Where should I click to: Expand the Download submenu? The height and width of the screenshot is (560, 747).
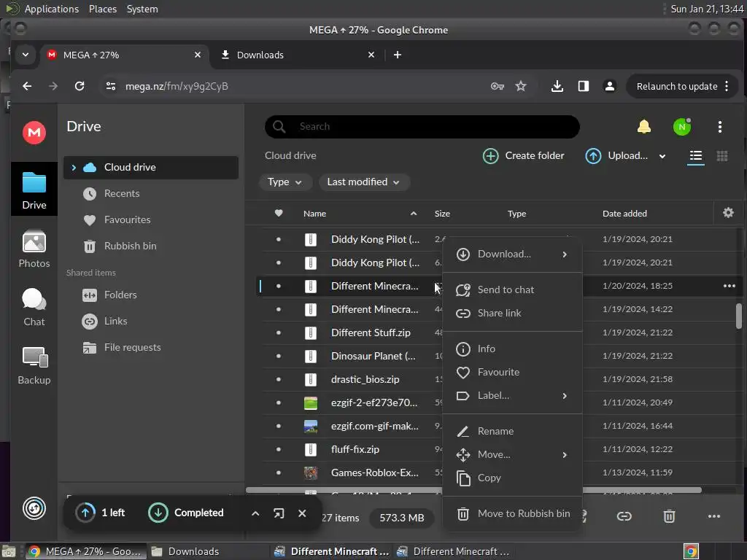pyautogui.click(x=512, y=254)
